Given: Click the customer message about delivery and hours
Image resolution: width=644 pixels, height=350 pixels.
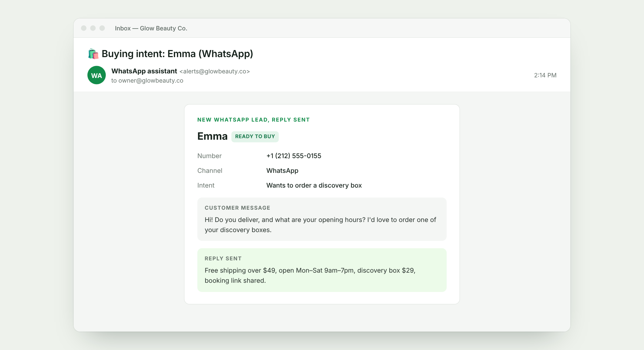Looking at the screenshot, I should 320,225.
